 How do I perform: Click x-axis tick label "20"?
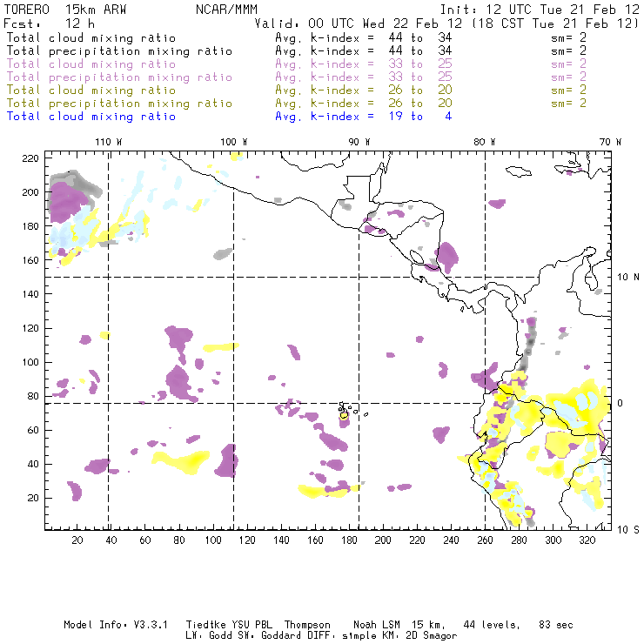click(77, 540)
